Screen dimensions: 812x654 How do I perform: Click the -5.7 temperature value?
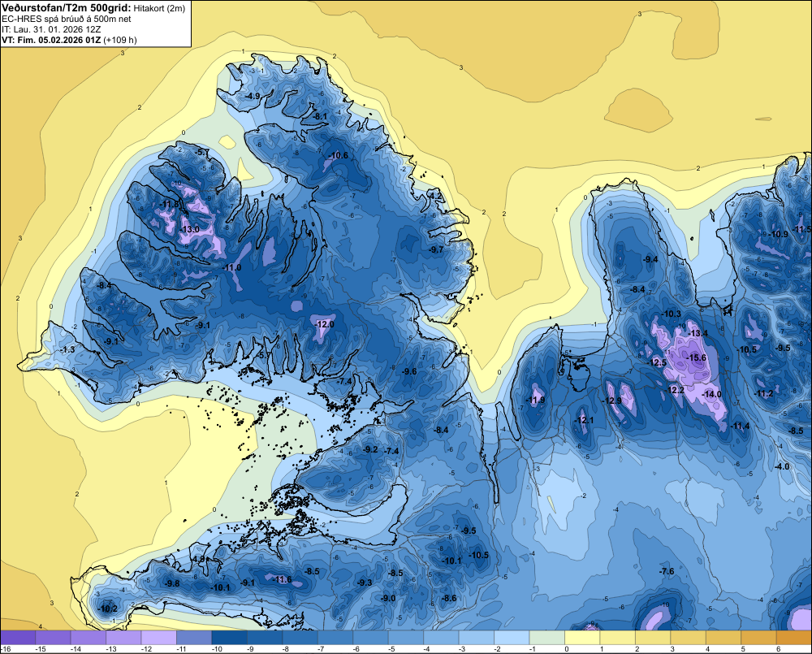tap(203, 153)
